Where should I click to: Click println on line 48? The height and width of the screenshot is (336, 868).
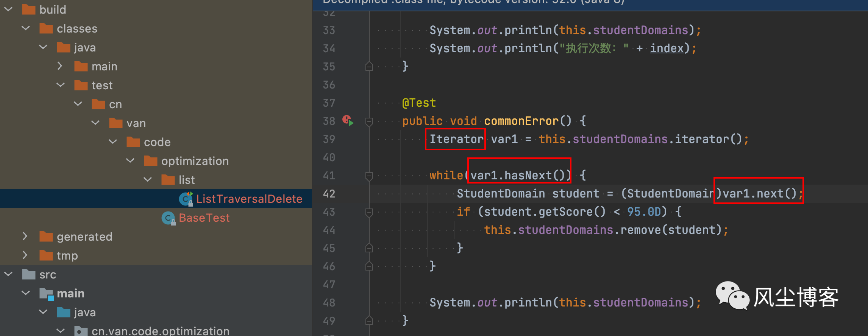[528, 303]
